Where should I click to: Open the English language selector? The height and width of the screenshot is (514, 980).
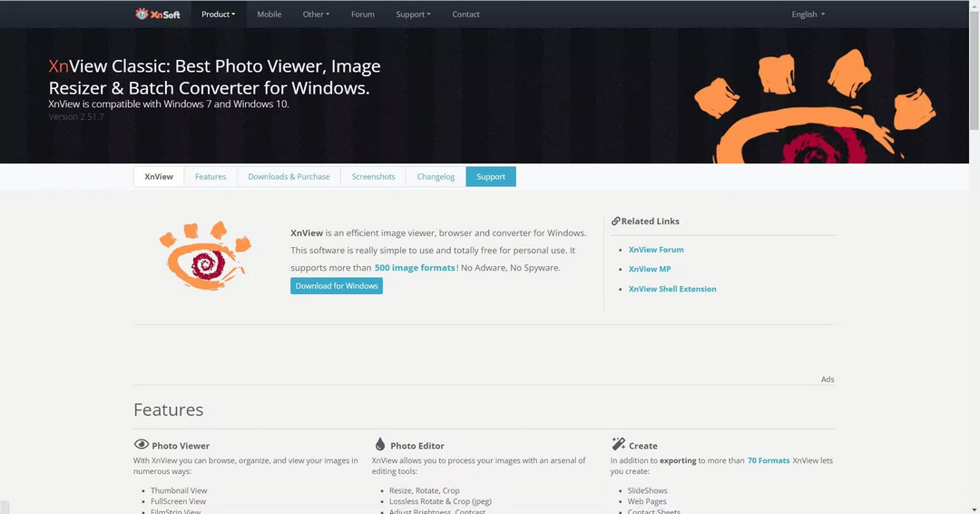pos(808,15)
